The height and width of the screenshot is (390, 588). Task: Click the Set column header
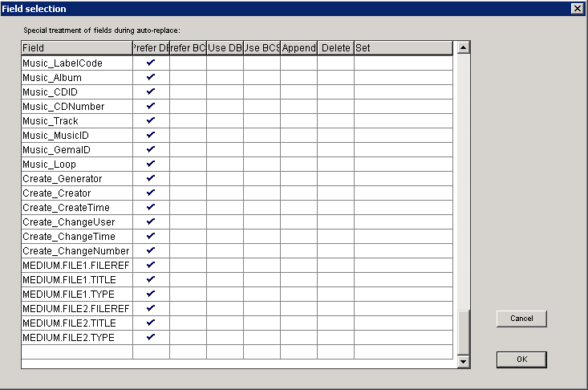[x=404, y=48]
